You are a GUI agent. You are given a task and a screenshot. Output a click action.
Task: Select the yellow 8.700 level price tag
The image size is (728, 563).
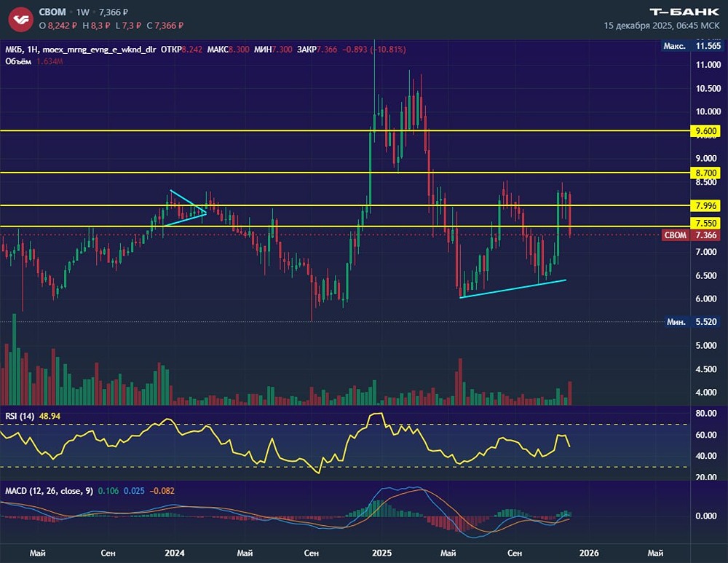tap(705, 173)
